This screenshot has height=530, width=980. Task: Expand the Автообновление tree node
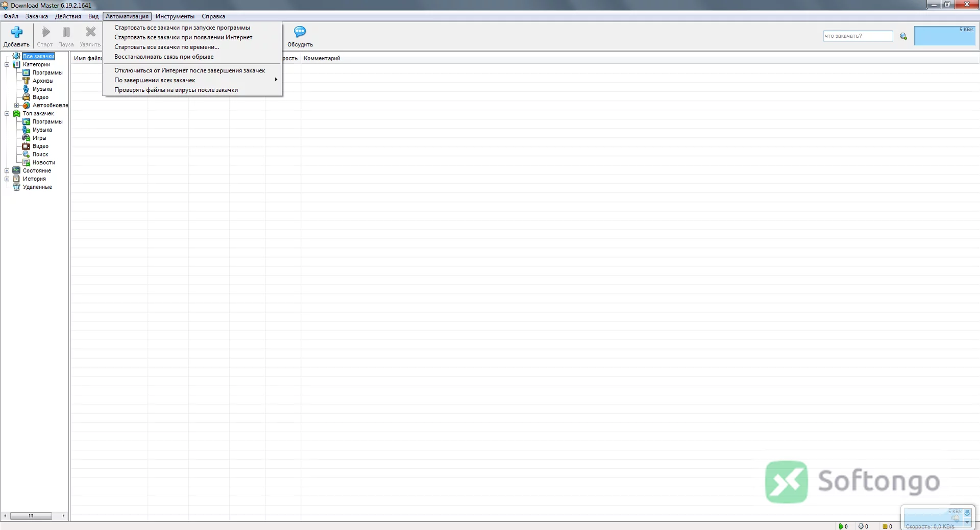[17, 106]
